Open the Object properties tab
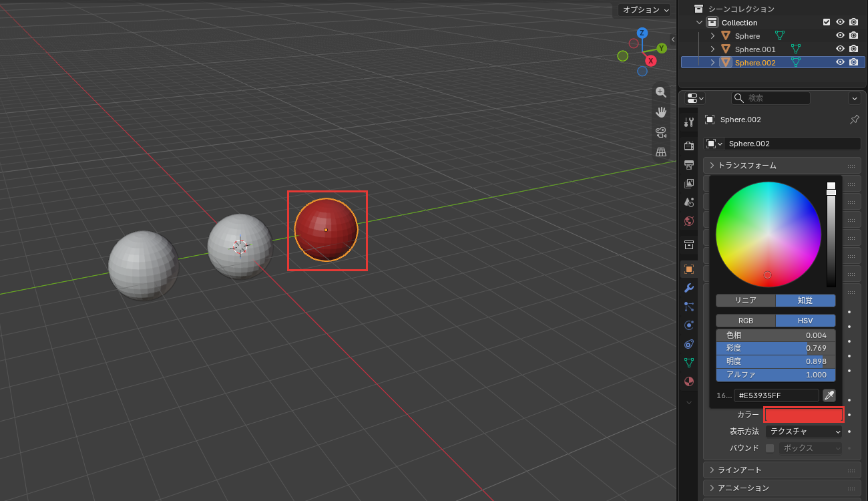Viewport: 868px width, 501px height. coord(689,269)
